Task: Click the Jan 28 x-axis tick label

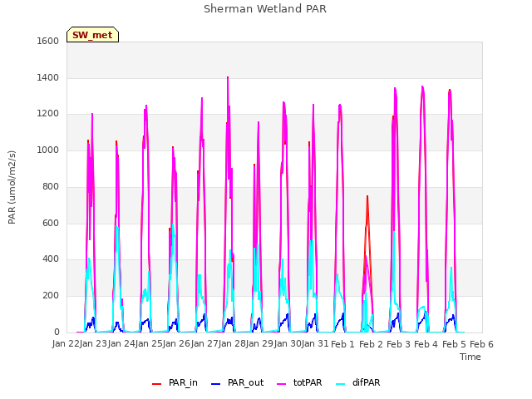Action: pyautogui.click(x=233, y=344)
